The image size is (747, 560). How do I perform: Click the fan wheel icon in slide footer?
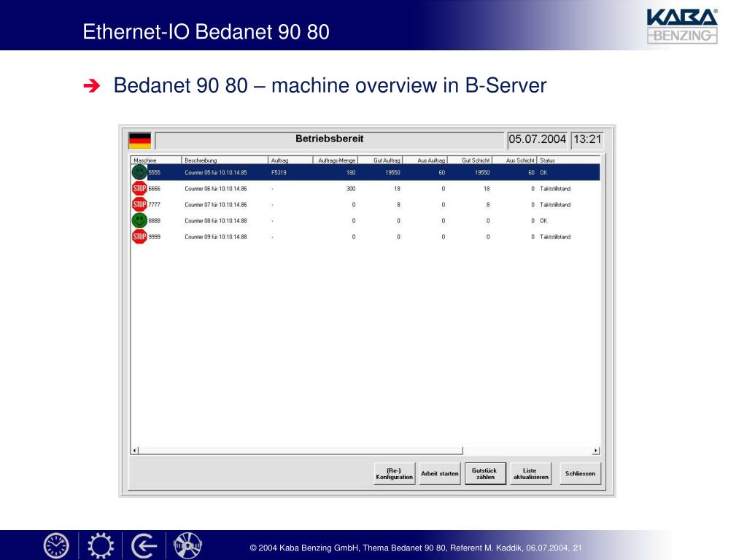(187, 545)
